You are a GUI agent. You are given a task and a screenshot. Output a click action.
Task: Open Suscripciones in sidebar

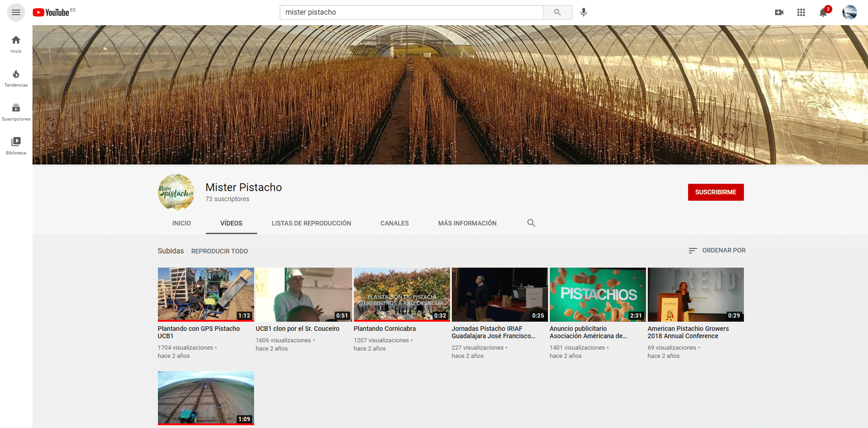click(x=16, y=112)
